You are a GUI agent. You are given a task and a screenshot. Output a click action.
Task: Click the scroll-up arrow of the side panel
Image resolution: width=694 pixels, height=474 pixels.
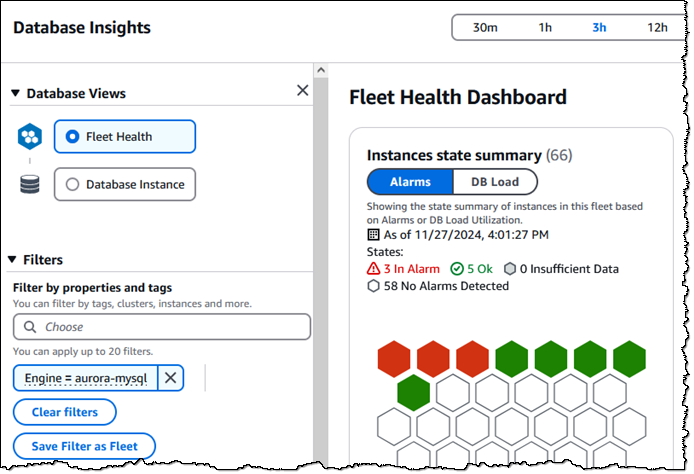[321, 70]
